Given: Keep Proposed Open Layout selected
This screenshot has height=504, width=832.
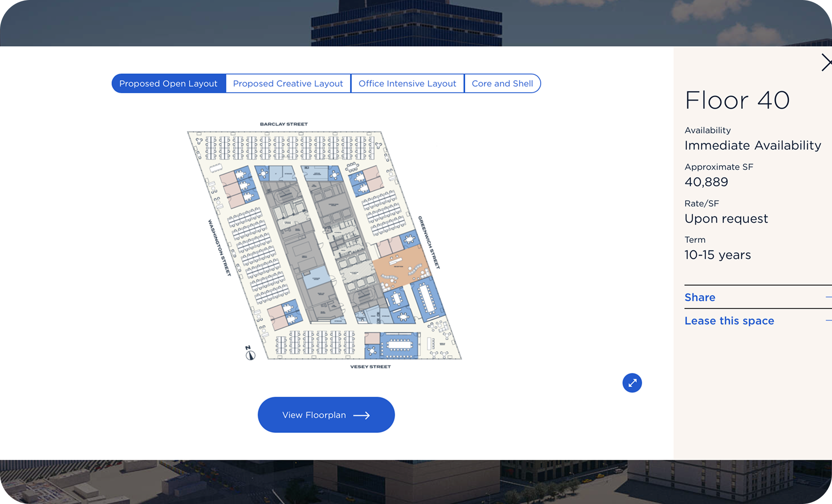Looking at the screenshot, I should [x=168, y=83].
